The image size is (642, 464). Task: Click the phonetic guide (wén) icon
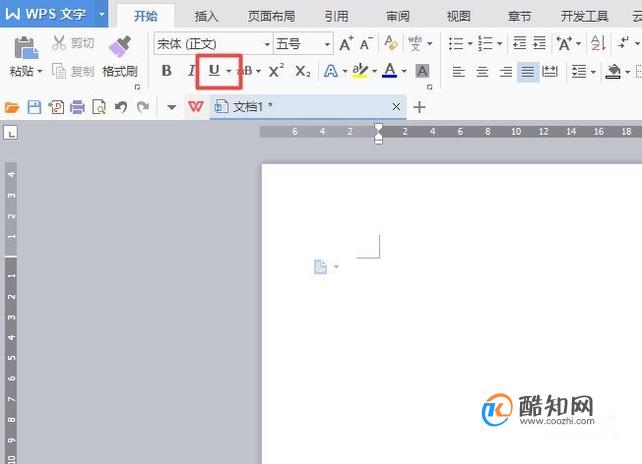click(x=415, y=43)
